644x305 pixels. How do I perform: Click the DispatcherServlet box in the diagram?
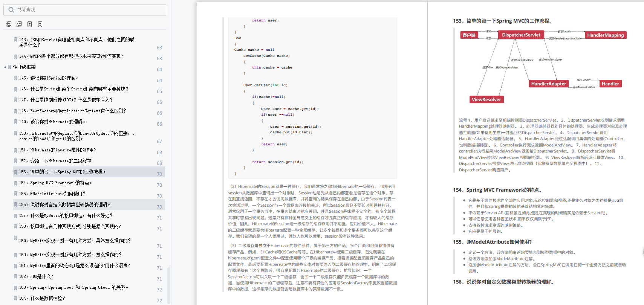[521, 35]
